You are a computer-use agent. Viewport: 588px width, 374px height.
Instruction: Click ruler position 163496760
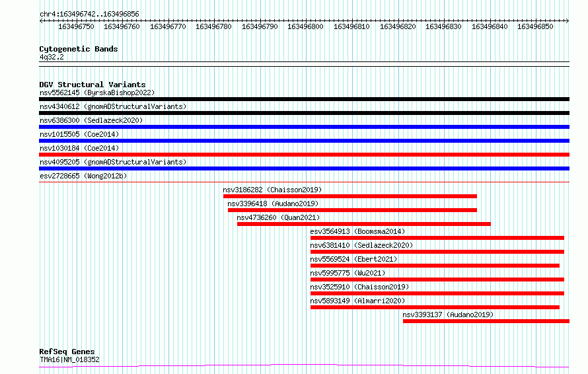(122, 26)
